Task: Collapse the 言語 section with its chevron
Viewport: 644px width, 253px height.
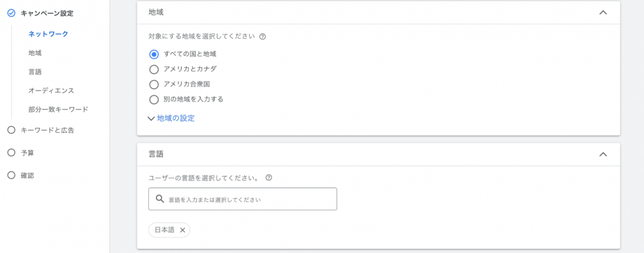Action: tap(603, 154)
